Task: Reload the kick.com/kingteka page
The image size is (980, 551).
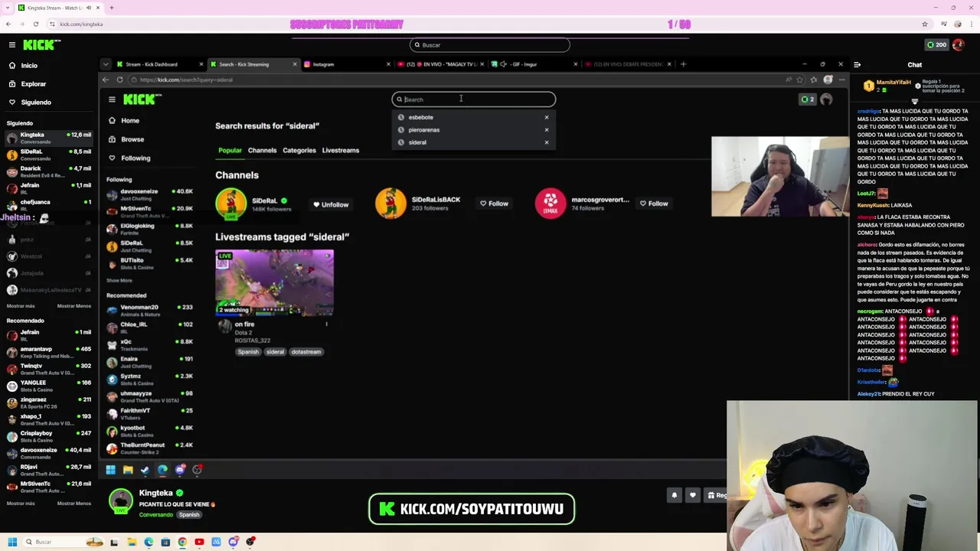Action: (36, 24)
